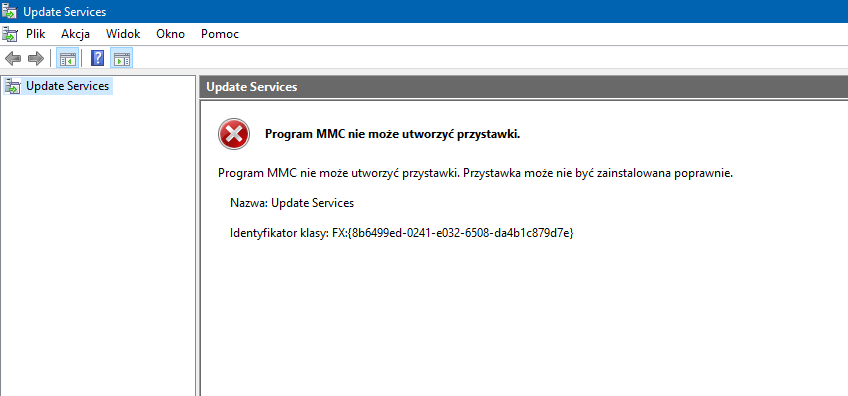This screenshot has height=396, width=848.
Task: Click the Update Services title bar icon
Action: (x=9, y=11)
